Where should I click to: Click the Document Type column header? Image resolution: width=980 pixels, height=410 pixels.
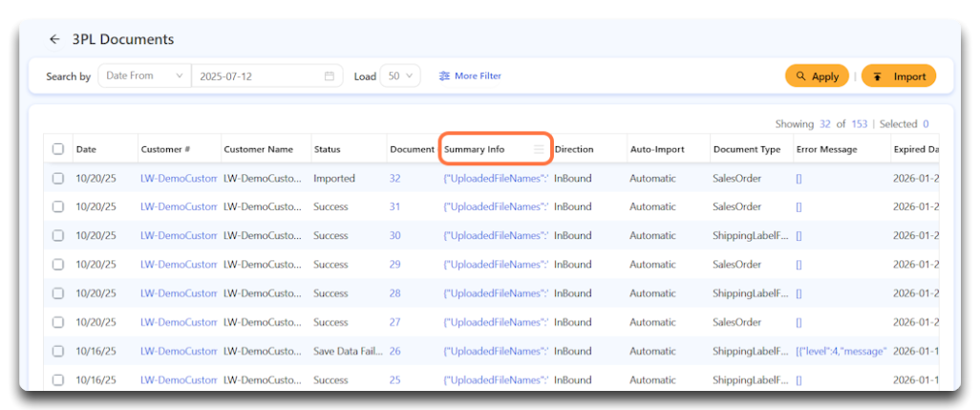coord(746,150)
